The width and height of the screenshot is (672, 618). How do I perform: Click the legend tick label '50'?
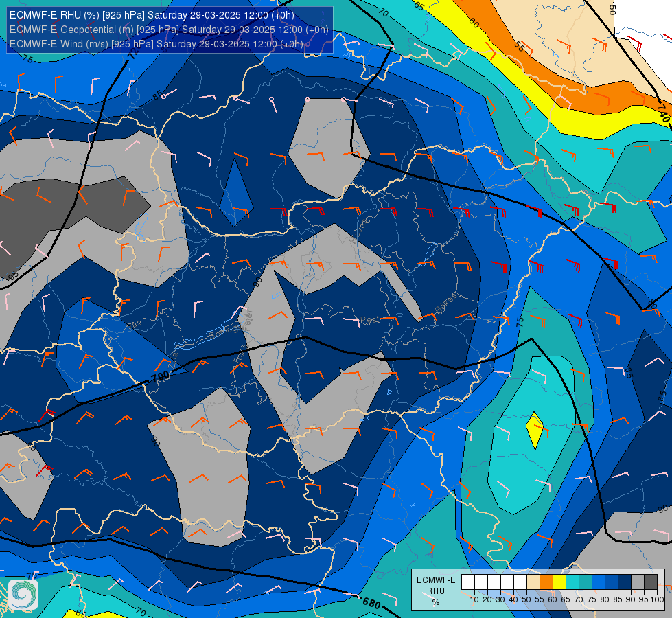[x=526, y=599]
